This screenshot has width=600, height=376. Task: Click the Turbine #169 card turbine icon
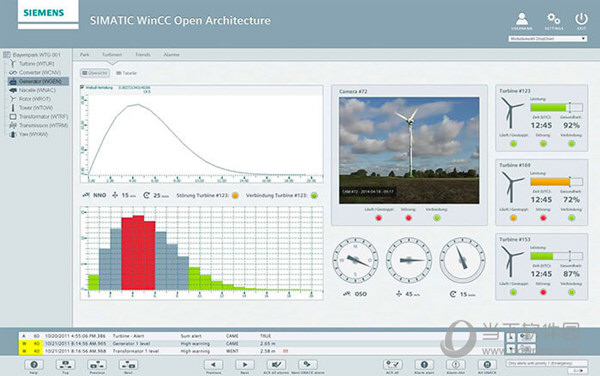[512, 187]
